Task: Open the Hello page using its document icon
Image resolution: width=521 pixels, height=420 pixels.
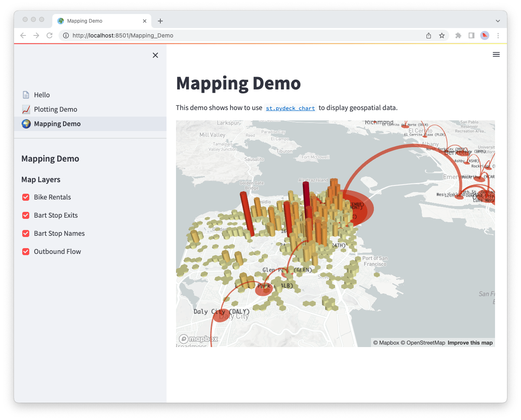Action: pyautogui.click(x=26, y=95)
